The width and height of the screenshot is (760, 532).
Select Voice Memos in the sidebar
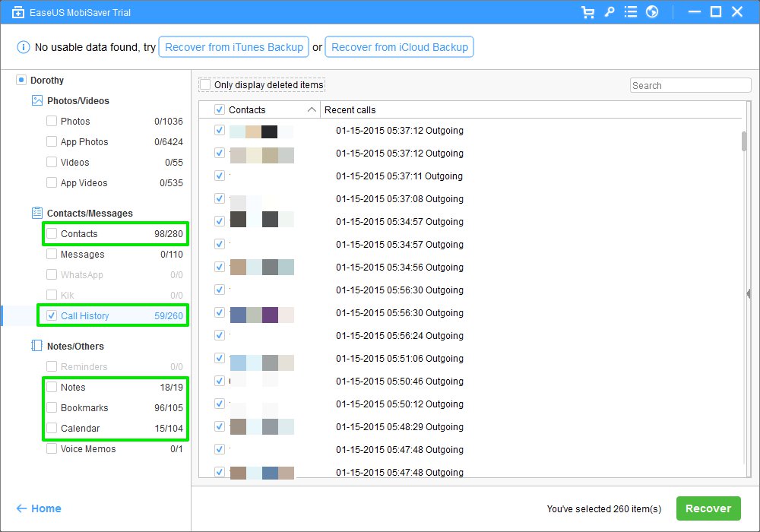click(88, 449)
